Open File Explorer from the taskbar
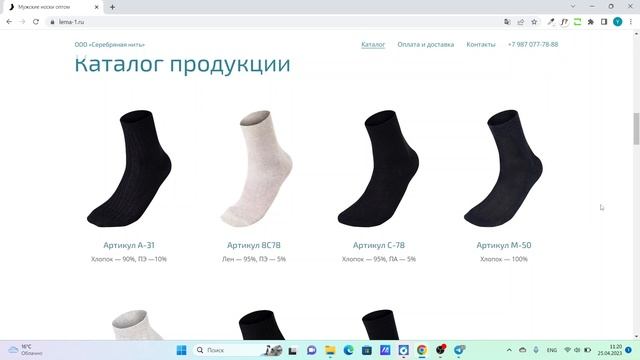640x360 pixels. click(330, 350)
